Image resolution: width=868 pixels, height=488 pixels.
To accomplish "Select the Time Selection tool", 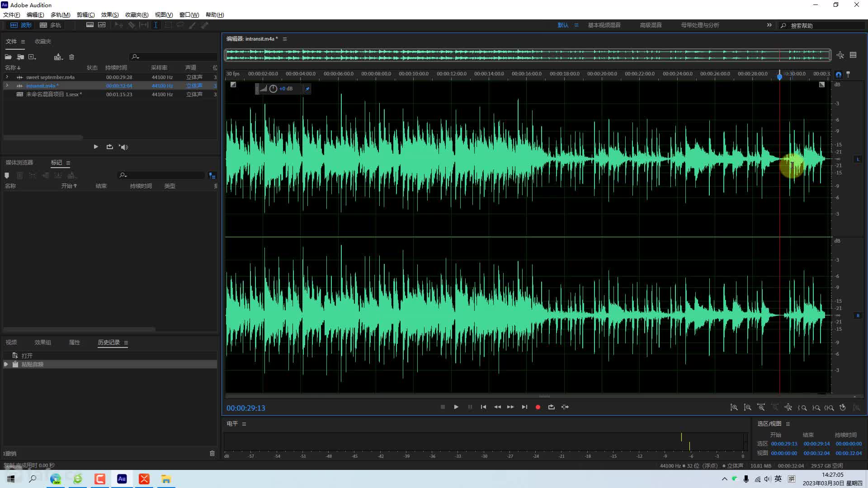I will click(x=156, y=25).
